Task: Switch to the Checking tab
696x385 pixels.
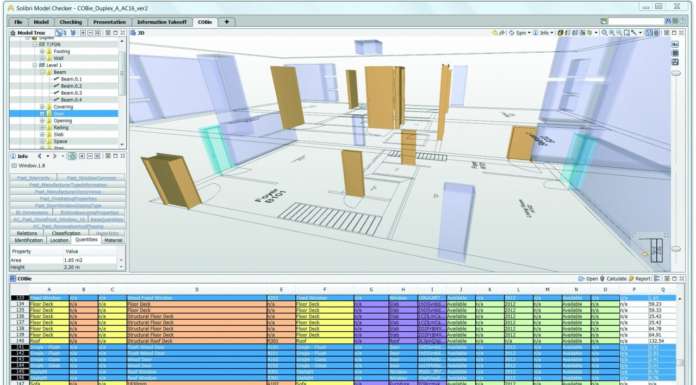Action: (71, 22)
